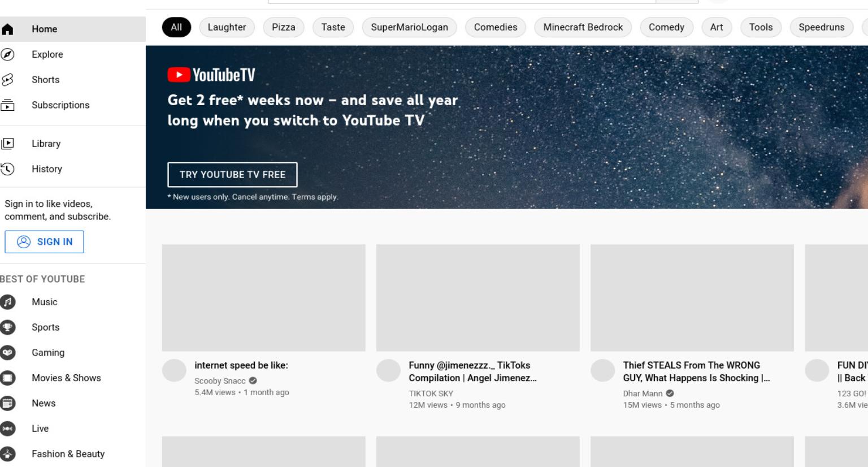Open the TIKTOK SKY channel name
Screen dimensions: 868x467
point(431,394)
